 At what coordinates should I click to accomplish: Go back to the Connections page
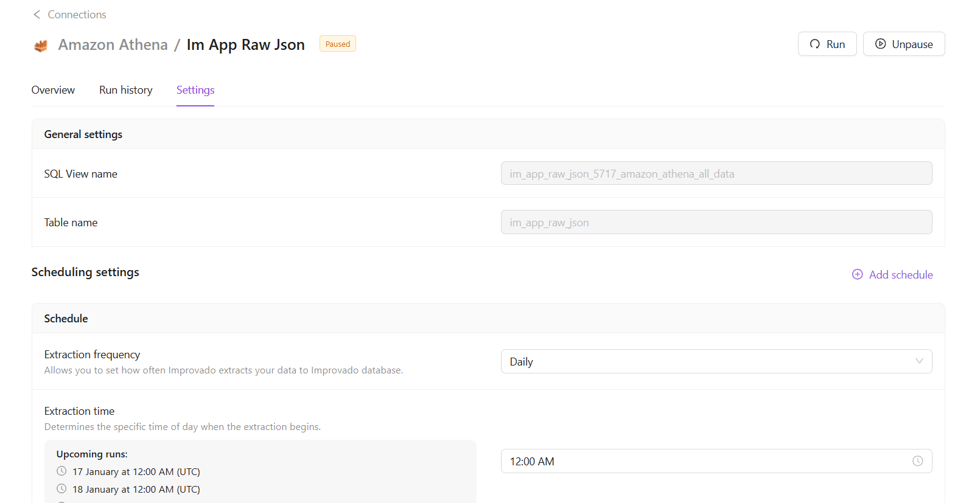77,15
